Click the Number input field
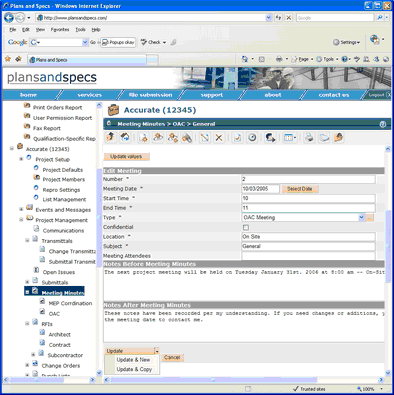The height and width of the screenshot is (395, 394). 308,179
